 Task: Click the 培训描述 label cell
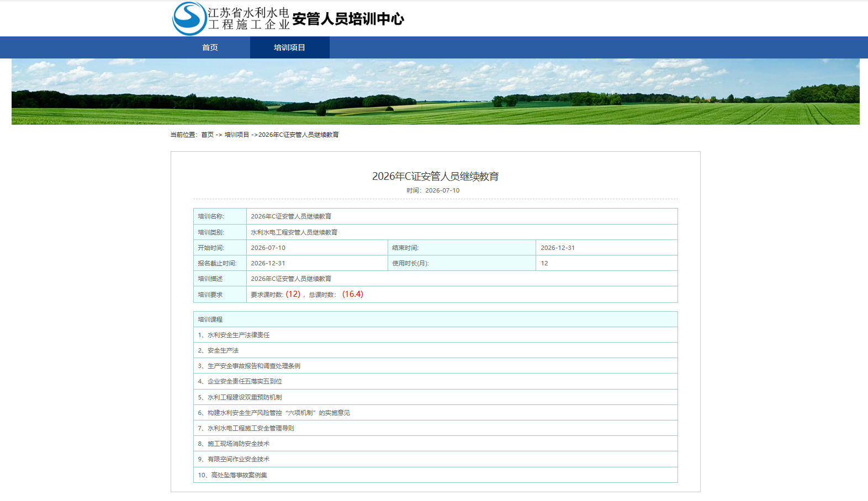click(x=220, y=279)
